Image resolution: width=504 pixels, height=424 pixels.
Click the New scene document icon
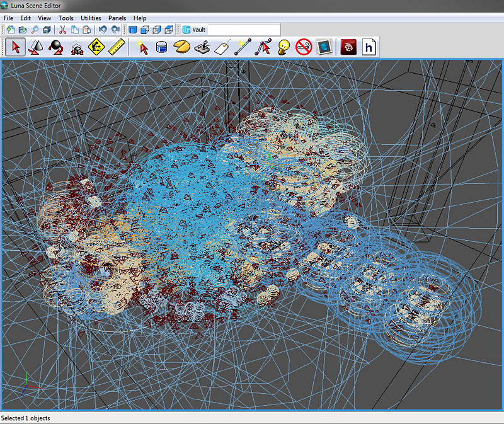click(11, 30)
